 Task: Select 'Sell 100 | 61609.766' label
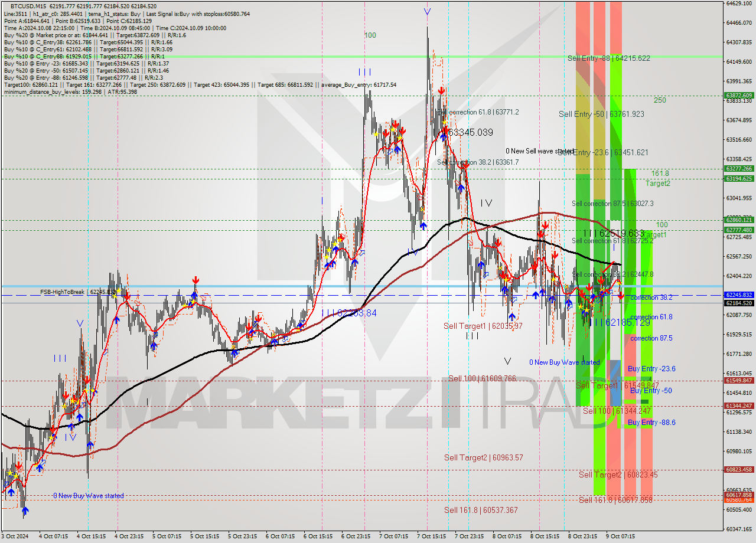click(x=482, y=378)
